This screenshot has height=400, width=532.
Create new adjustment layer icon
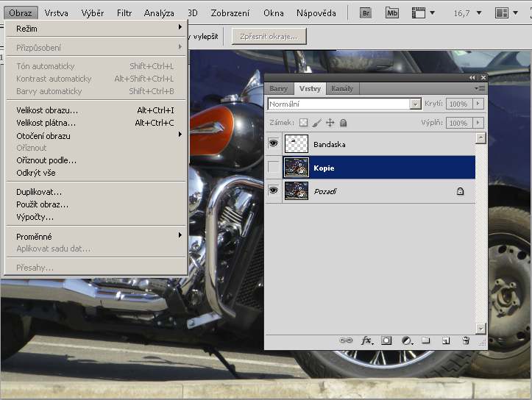point(406,340)
